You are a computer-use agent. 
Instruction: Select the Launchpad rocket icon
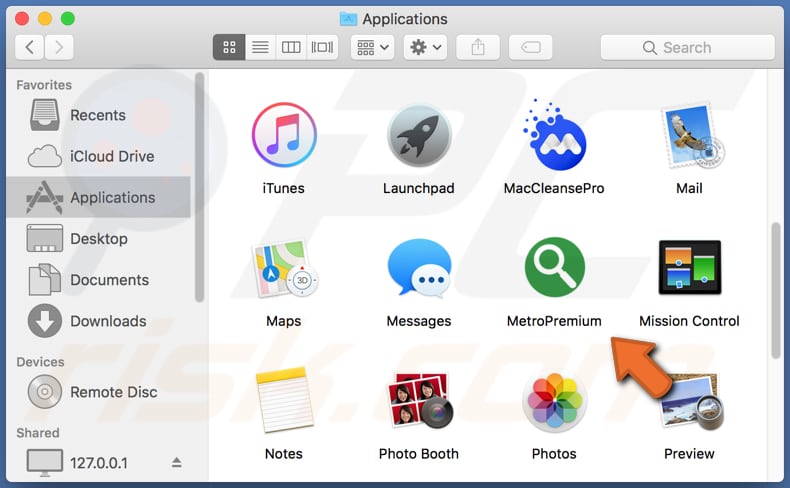pos(419,135)
